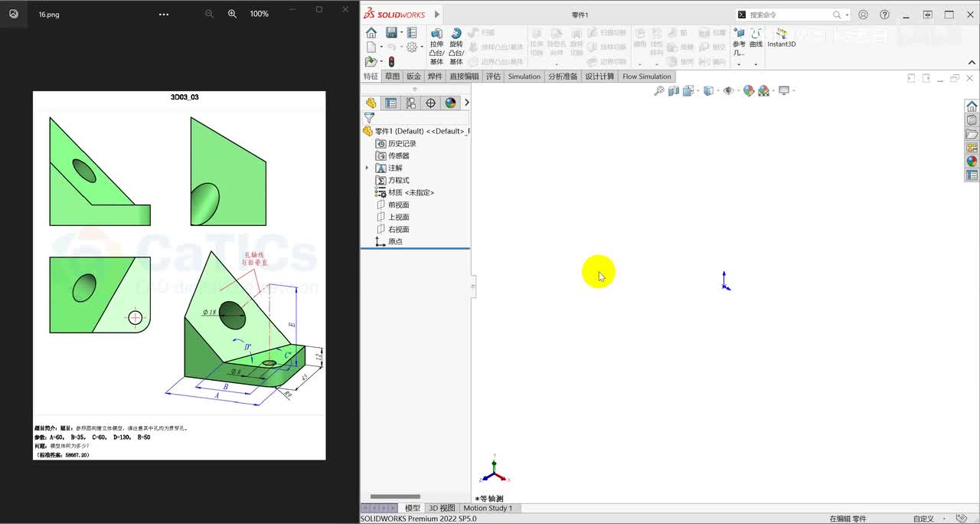Select 上视面 plane in tree
Viewport: 980px width, 524px height.
(x=393, y=217)
